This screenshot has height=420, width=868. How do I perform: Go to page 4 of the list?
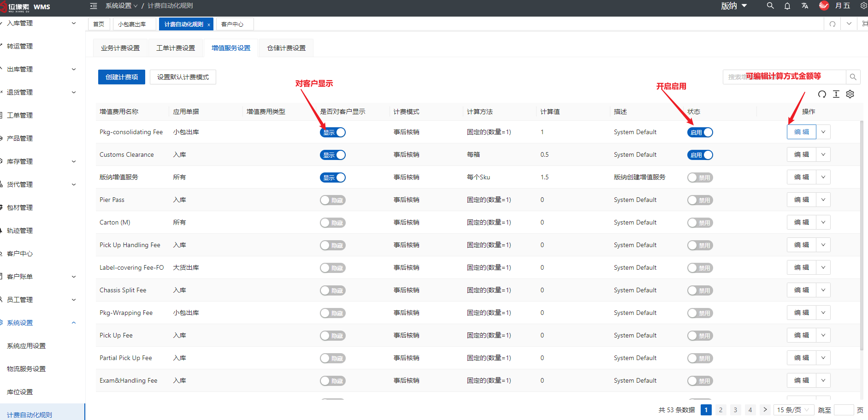pos(750,410)
